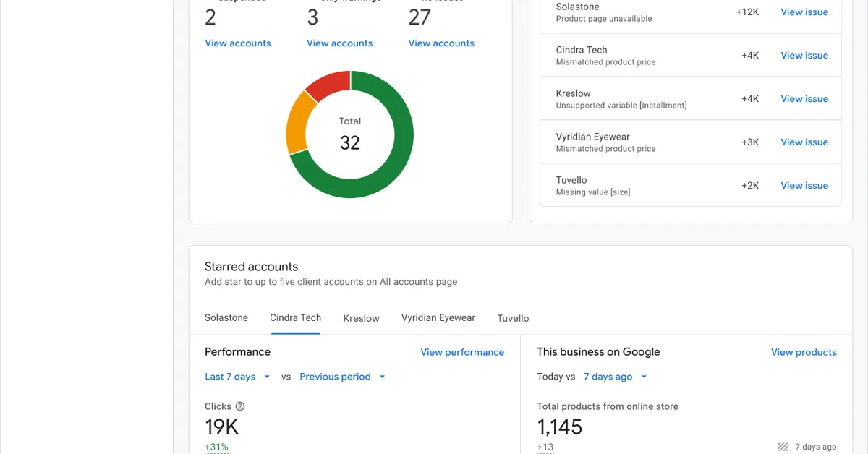Open the Clicks help icon
This screenshot has height=454, width=868.
tap(239, 406)
